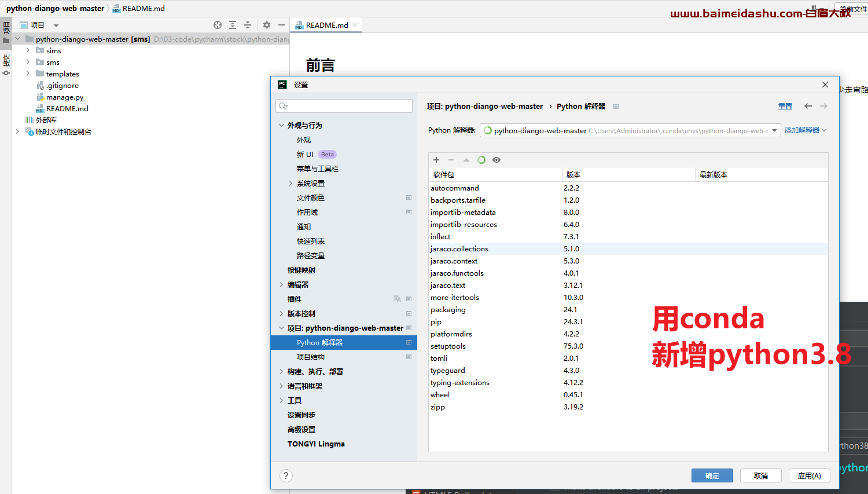Click the 取消 button
The width and height of the screenshot is (868, 494).
pyautogui.click(x=761, y=475)
